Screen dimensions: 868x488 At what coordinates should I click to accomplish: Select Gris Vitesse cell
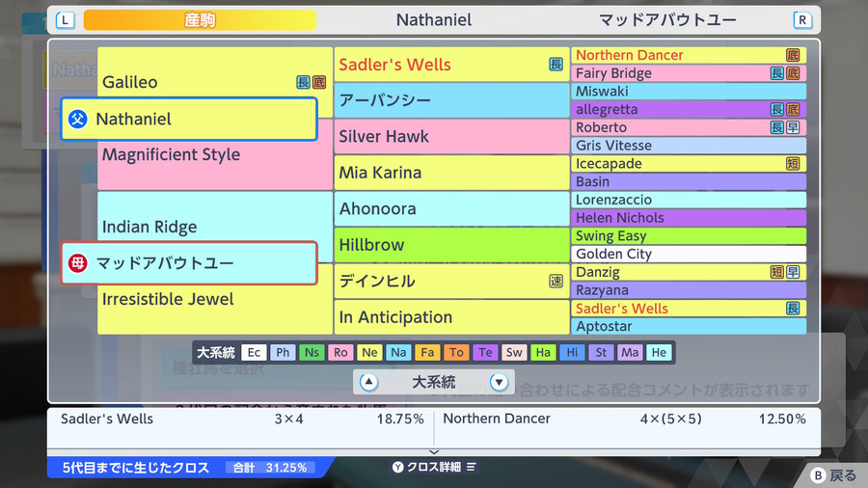[x=689, y=146]
